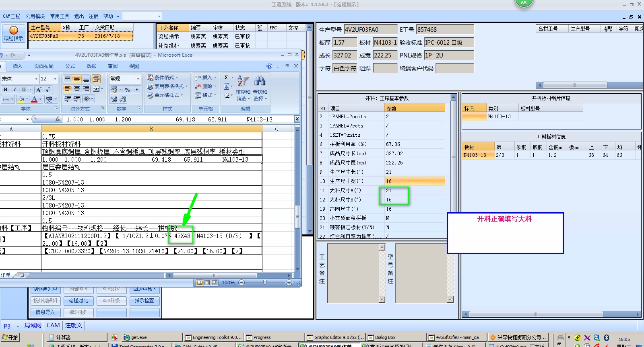Click the Increase Decimal icon
Screen dimensions: 644x347
[x=114, y=99]
